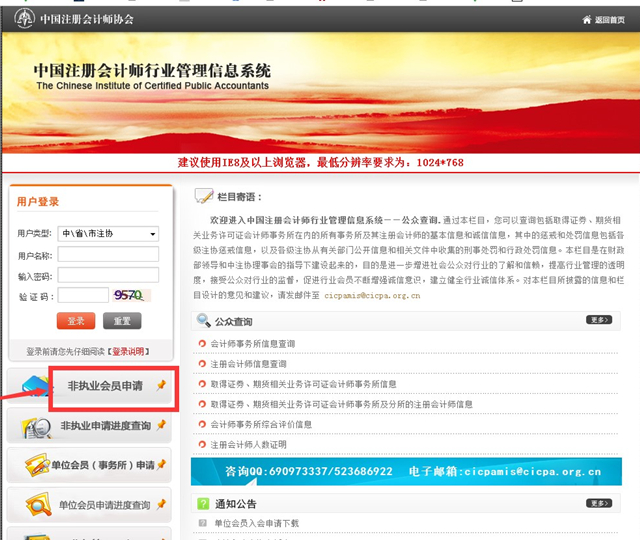This screenshot has height=540, width=640.
Task: Click the home icon beside 返回首页
Action: pyautogui.click(x=587, y=19)
